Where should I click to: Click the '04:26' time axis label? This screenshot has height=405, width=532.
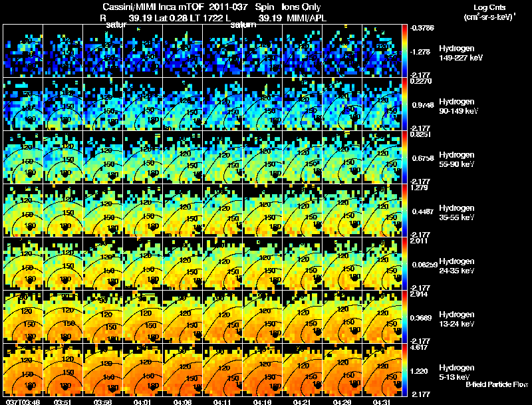point(342,402)
